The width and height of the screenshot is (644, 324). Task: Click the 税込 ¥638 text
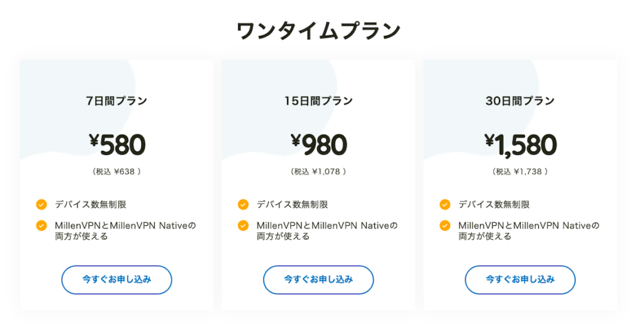tap(116, 171)
